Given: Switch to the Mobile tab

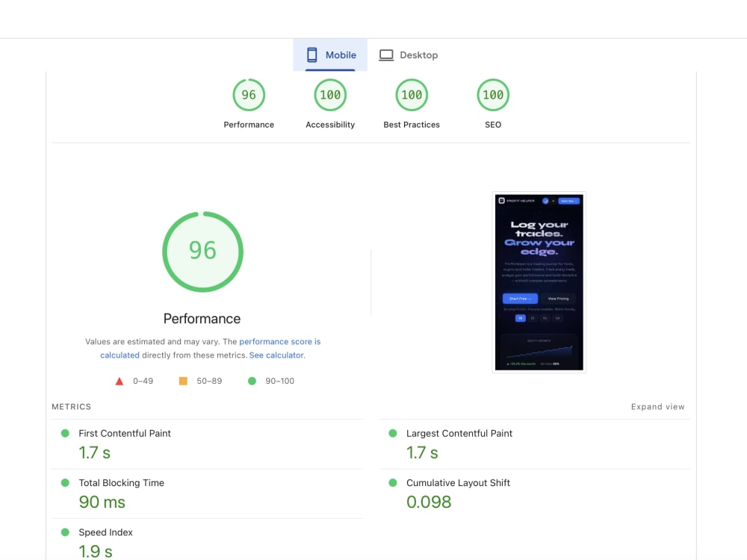Looking at the screenshot, I should coord(330,55).
